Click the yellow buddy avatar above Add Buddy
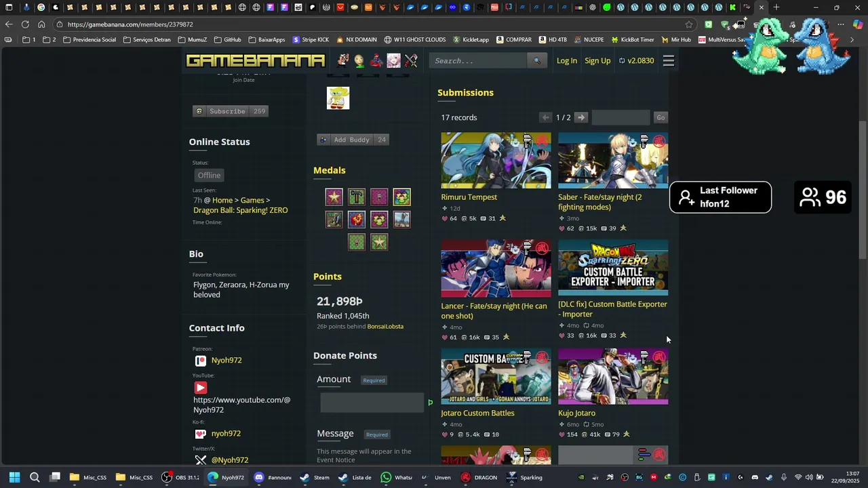This screenshot has height=488, width=868. pos(338,98)
